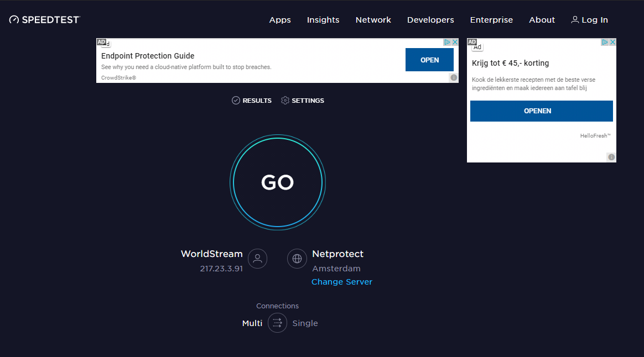Open the Results checkmark icon
The height and width of the screenshot is (357, 644).
point(237,101)
